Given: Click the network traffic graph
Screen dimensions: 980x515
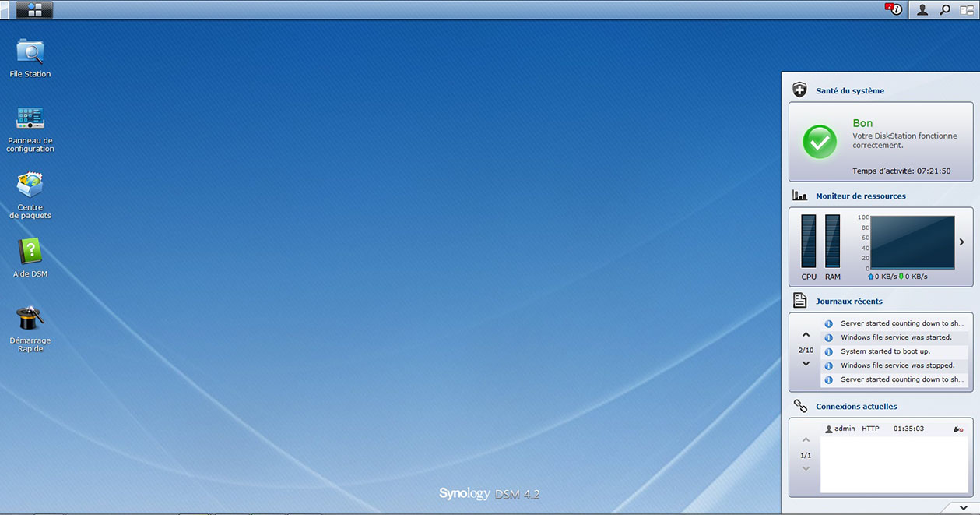Looking at the screenshot, I should tap(912, 242).
